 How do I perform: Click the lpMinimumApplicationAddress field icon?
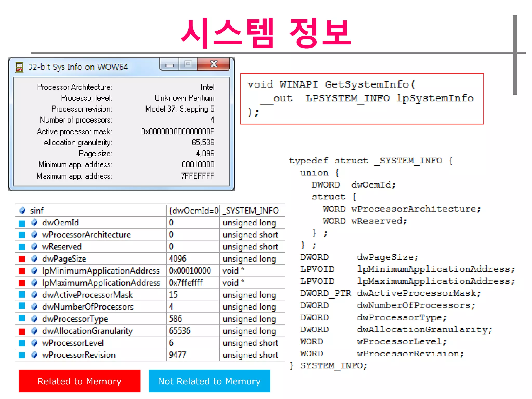34,271
